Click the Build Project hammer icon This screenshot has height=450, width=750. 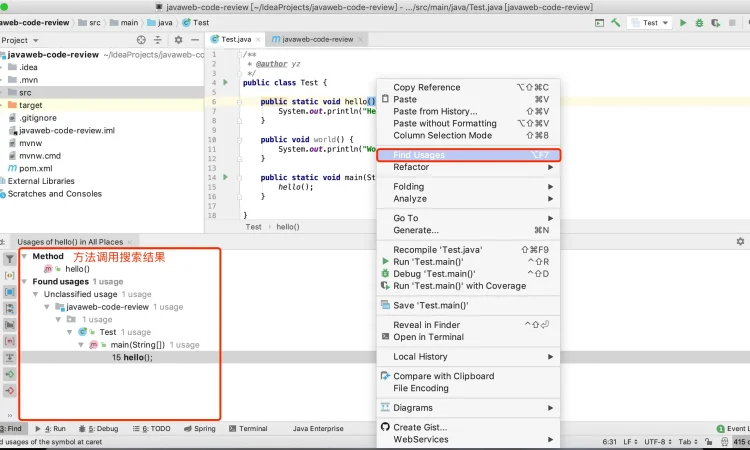pos(616,22)
